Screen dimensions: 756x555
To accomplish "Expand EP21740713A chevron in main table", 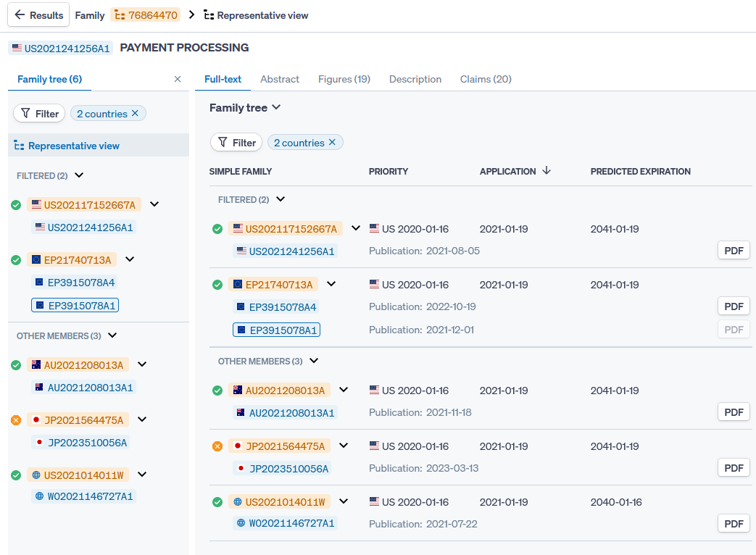I will (x=331, y=284).
